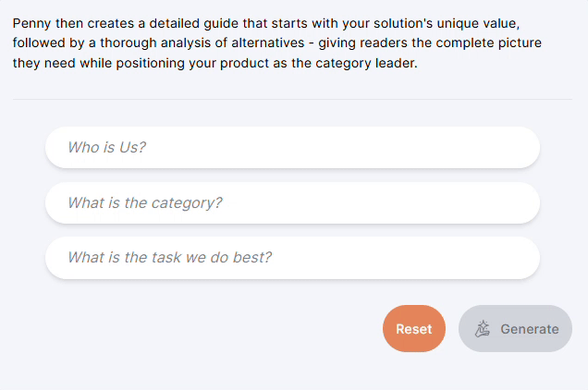Click the sparkle hand icon on Generate
Image resolution: width=588 pixels, height=390 pixels.
[483, 329]
